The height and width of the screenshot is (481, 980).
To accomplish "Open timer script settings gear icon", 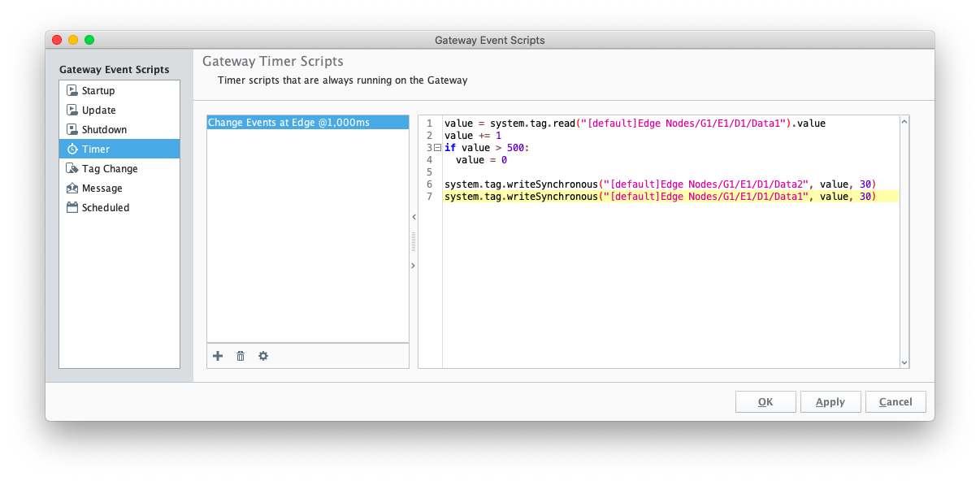I will (x=263, y=356).
